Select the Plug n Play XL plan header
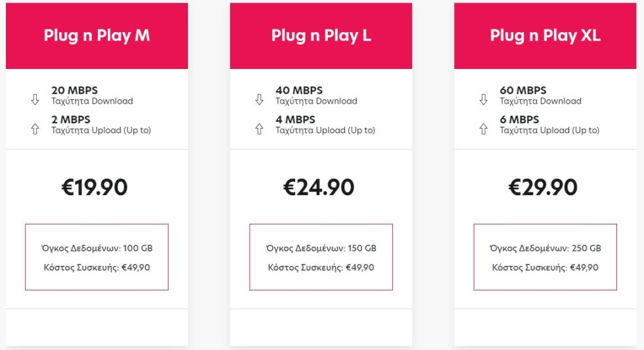Screen dimensions: 644x350 point(545,35)
